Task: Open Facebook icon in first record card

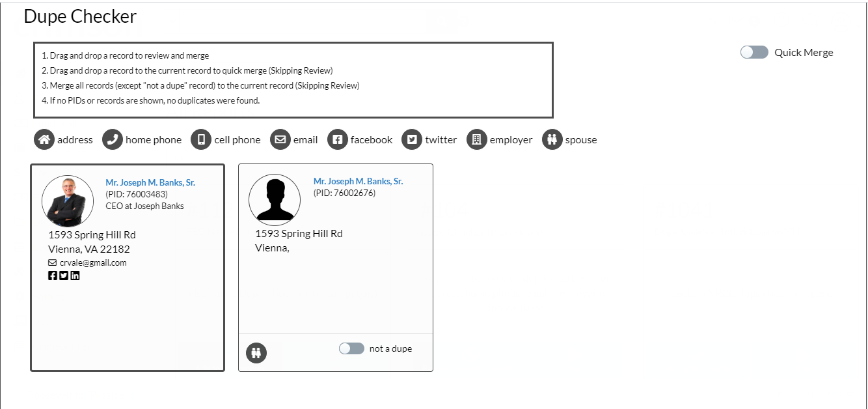Action: [x=53, y=275]
